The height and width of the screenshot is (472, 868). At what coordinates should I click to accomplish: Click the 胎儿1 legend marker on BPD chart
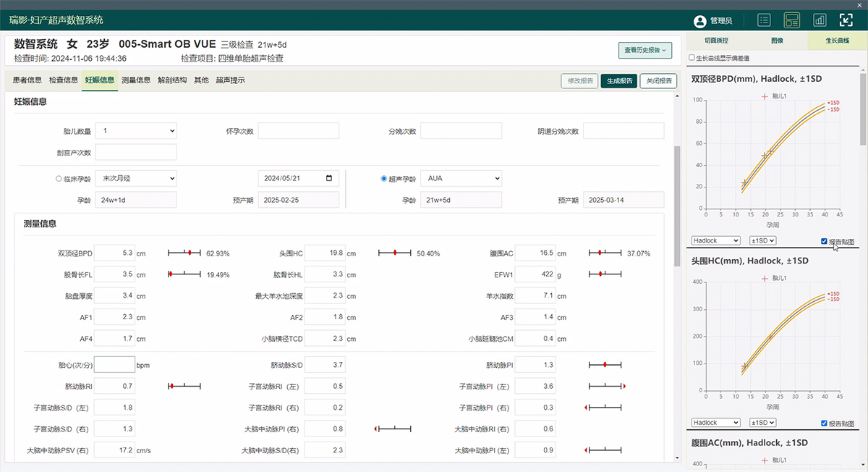coord(765,96)
